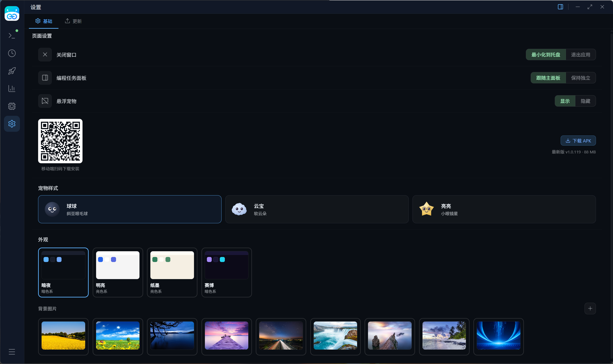The image size is (613, 364).
Task: Choose the 明亮 light theme swatch
Action: pyautogui.click(x=118, y=273)
